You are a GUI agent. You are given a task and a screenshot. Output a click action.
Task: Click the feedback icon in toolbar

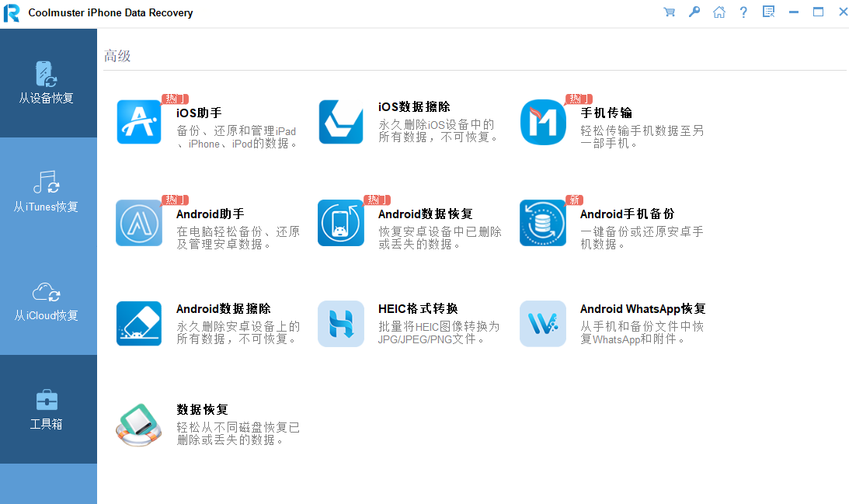(x=768, y=12)
